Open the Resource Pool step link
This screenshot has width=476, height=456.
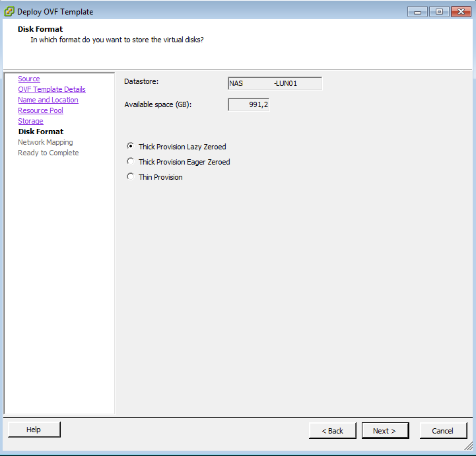coord(40,110)
